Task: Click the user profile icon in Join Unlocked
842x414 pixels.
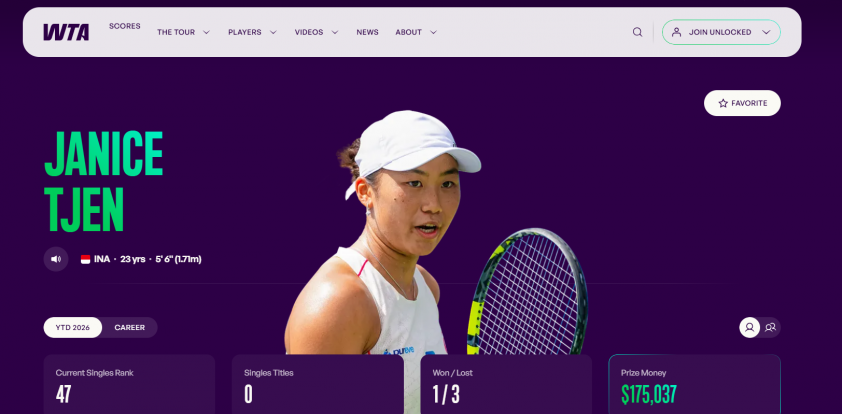Action: [677, 32]
